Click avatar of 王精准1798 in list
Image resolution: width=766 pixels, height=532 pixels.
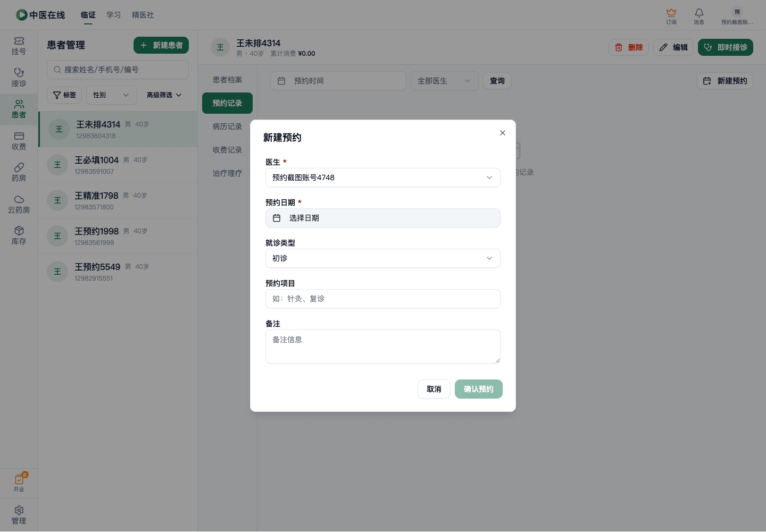57,200
